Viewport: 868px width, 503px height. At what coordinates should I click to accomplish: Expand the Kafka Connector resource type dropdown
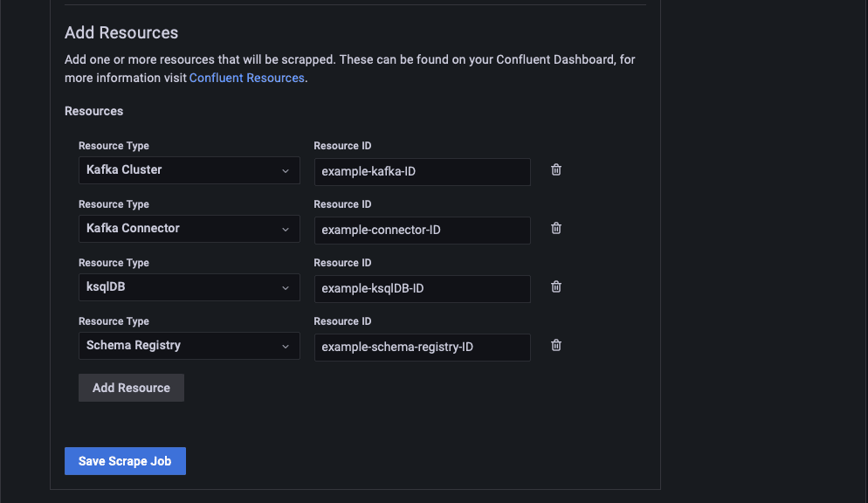pyautogui.click(x=189, y=230)
